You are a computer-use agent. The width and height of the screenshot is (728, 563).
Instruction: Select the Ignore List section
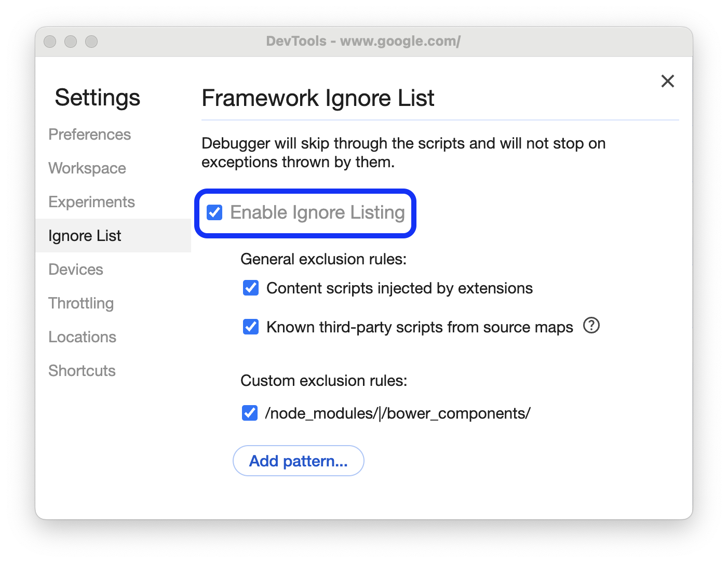coord(85,236)
